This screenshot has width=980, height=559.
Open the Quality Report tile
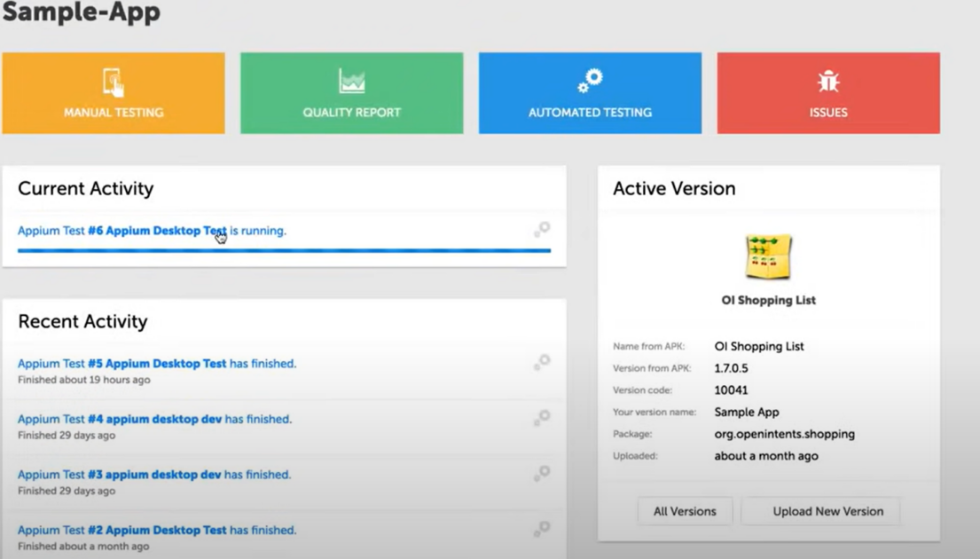[x=351, y=93]
